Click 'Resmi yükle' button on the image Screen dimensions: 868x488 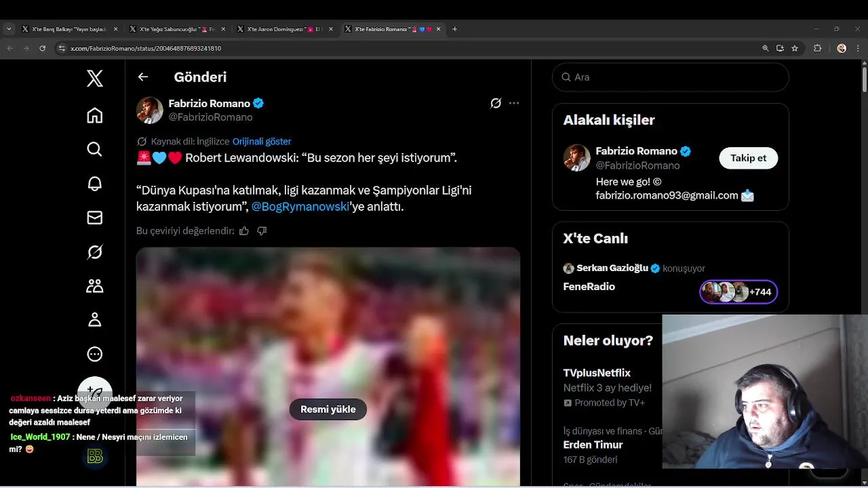pos(328,409)
